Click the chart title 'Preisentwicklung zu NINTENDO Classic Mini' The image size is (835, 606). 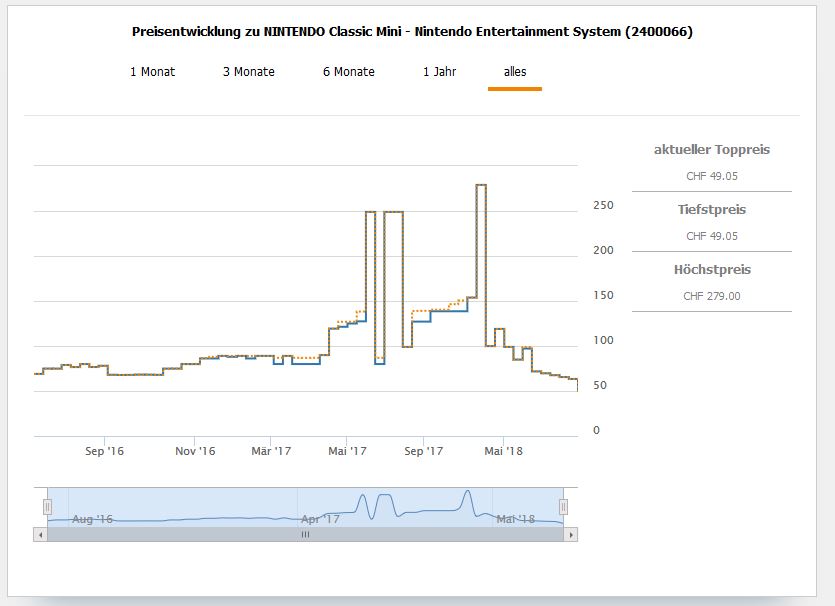click(x=412, y=32)
